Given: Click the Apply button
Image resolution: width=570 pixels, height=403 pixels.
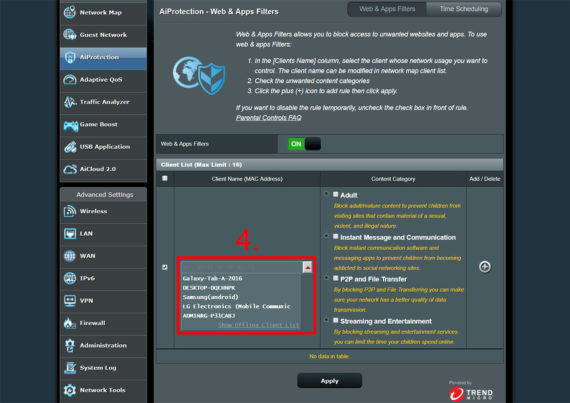Looking at the screenshot, I should tap(329, 381).
